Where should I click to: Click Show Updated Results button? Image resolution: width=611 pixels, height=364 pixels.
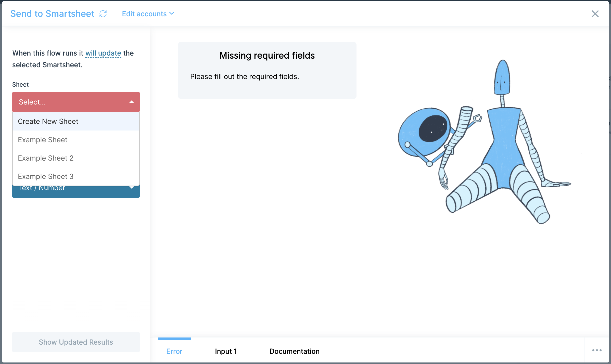coord(76,342)
